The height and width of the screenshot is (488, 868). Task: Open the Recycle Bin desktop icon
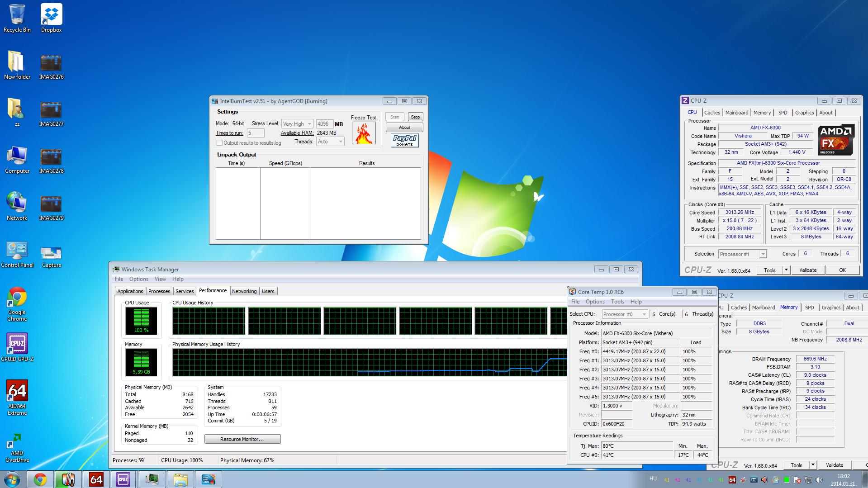pyautogui.click(x=17, y=18)
